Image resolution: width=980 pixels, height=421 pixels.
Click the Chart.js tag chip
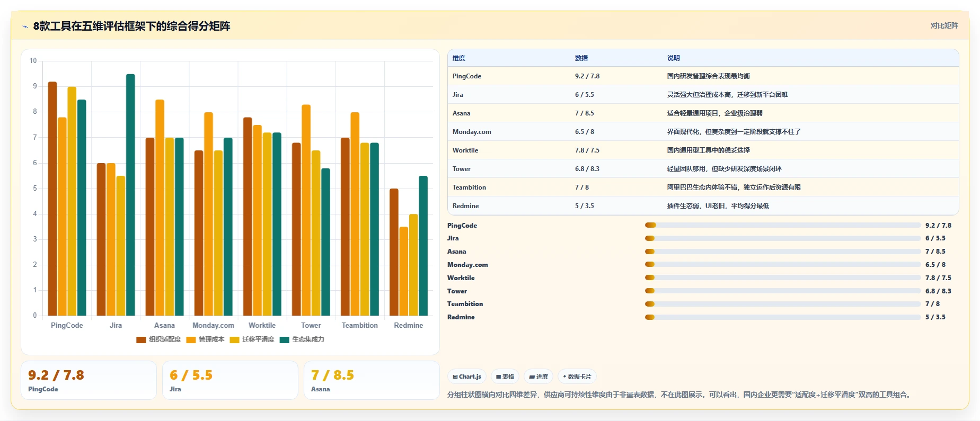click(467, 377)
